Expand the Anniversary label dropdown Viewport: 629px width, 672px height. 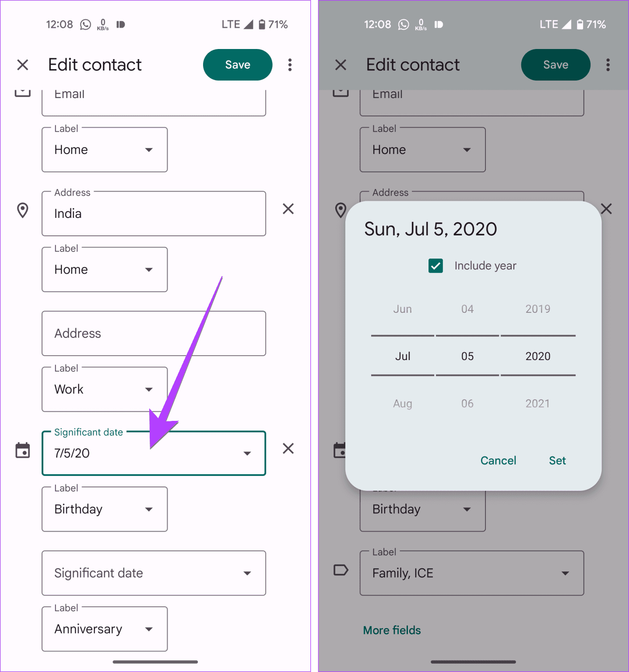coord(105,629)
